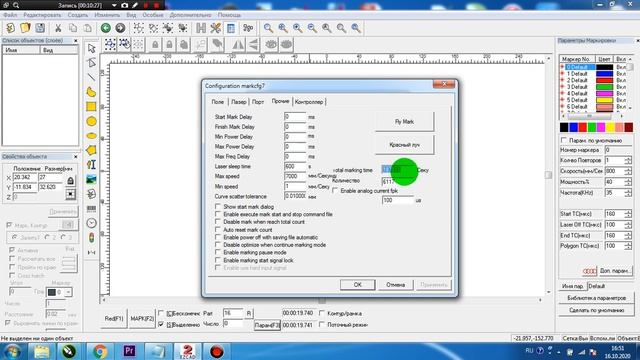Select the Text tool

tap(91, 164)
